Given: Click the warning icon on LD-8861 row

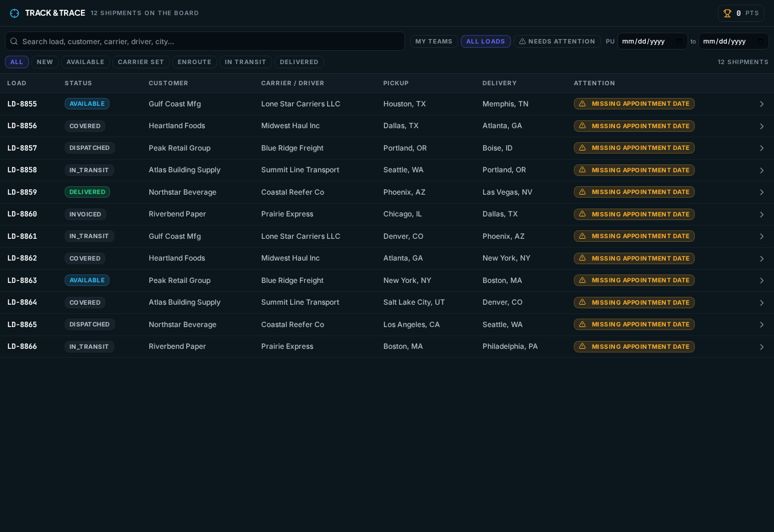Looking at the screenshot, I should [x=582, y=236].
